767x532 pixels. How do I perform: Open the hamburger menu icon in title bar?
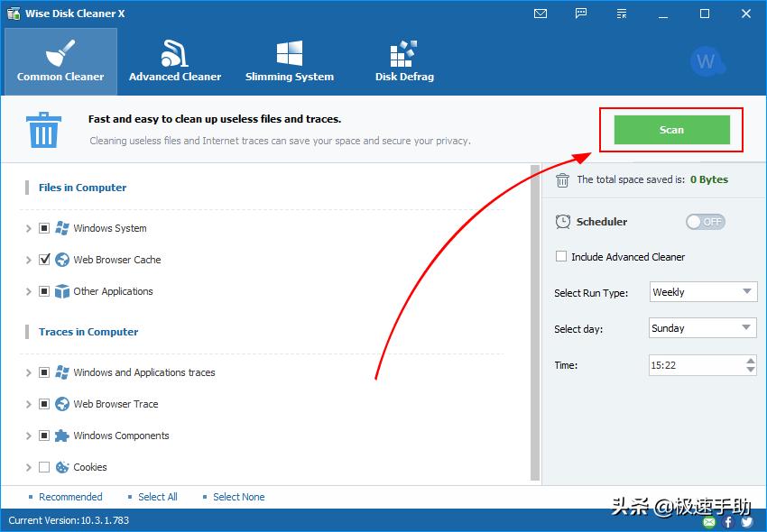(x=622, y=14)
